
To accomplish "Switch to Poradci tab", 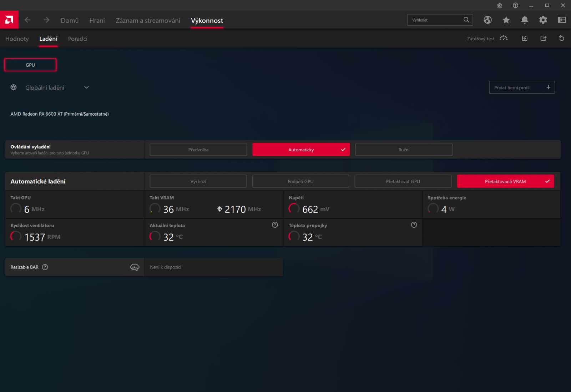I will point(77,39).
